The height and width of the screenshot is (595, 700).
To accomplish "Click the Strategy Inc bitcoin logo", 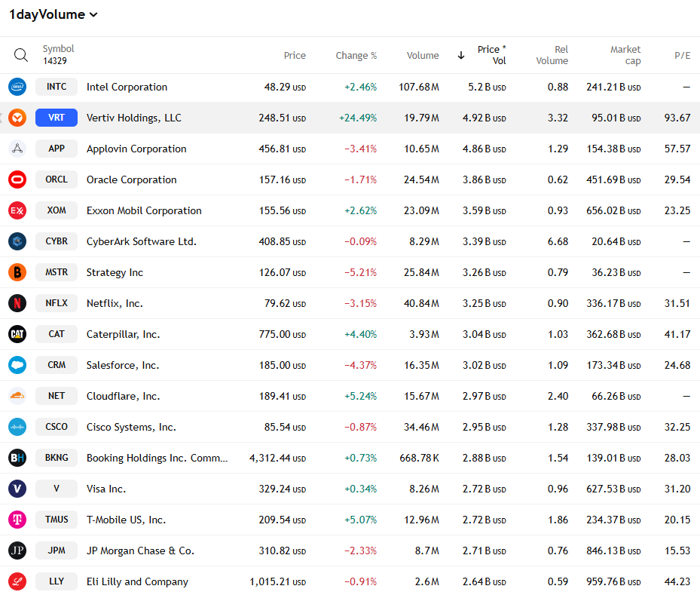I will 17,272.
